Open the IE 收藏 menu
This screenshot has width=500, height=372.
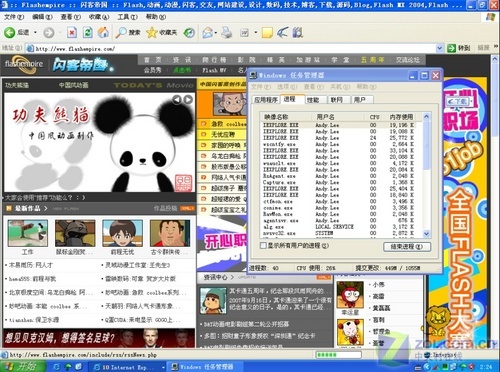[99, 17]
